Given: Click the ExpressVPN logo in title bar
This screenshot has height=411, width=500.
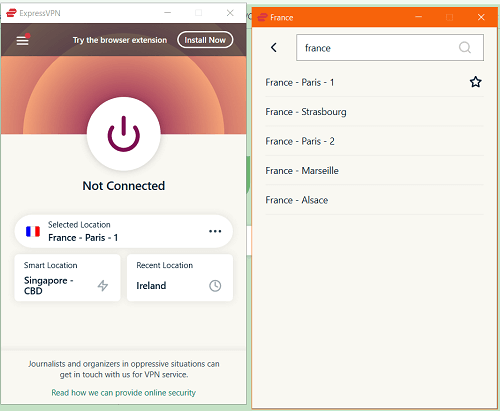Looking at the screenshot, I should click(x=11, y=13).
